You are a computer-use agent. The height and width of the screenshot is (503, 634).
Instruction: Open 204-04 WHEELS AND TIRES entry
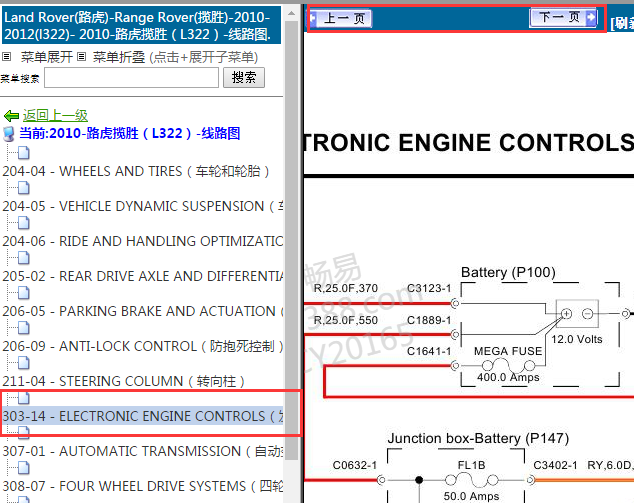pos(136,171)
